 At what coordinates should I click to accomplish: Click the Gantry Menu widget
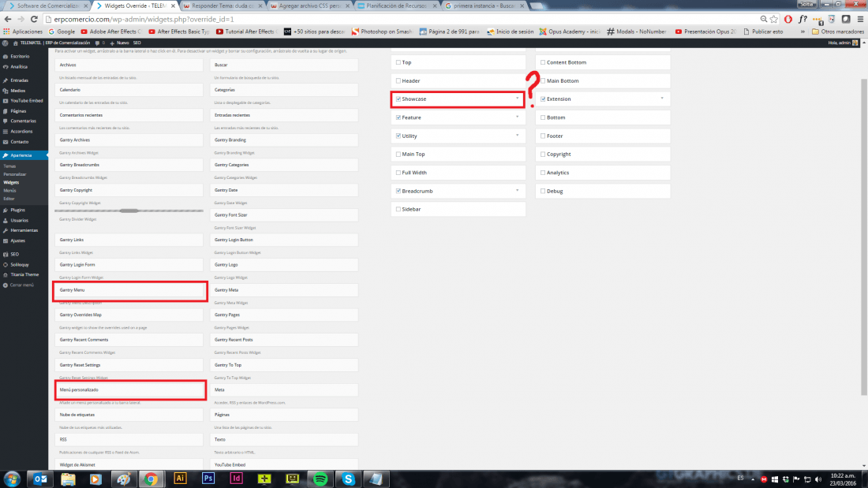pos(130,290)
